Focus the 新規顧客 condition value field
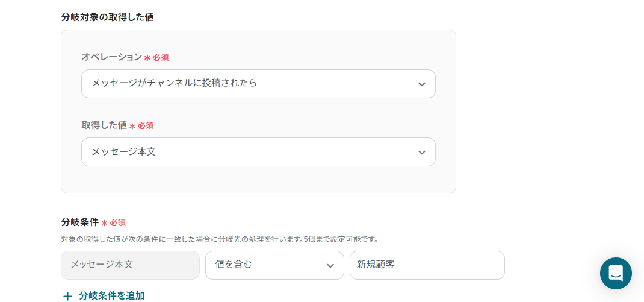 427,265
